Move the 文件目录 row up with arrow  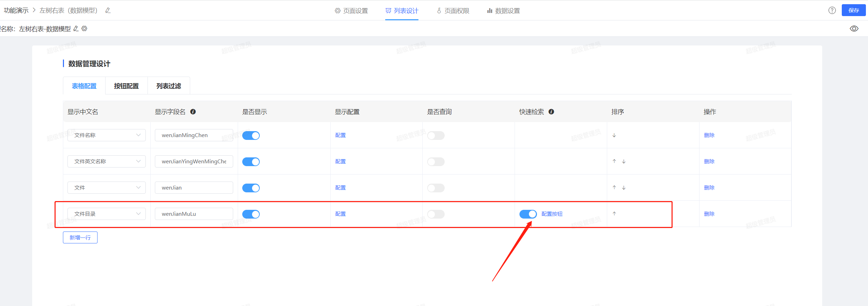pos(614,214)
